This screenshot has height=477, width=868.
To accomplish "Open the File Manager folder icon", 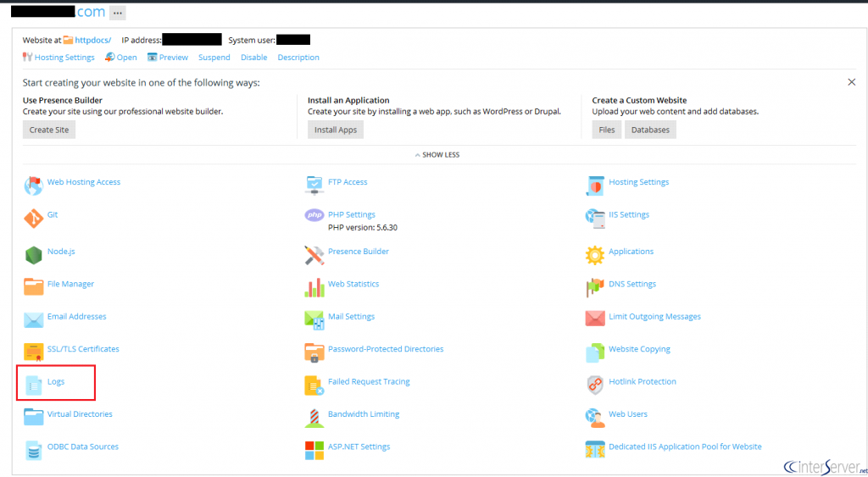I will click(x=34, y=288).
